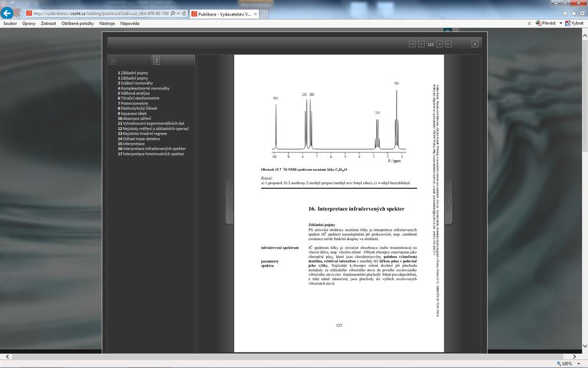Screen dimensions: 588x368
Task: Open chapter 4 Komplexotvorné rovnováhy
Action: (x=144, y=88)
